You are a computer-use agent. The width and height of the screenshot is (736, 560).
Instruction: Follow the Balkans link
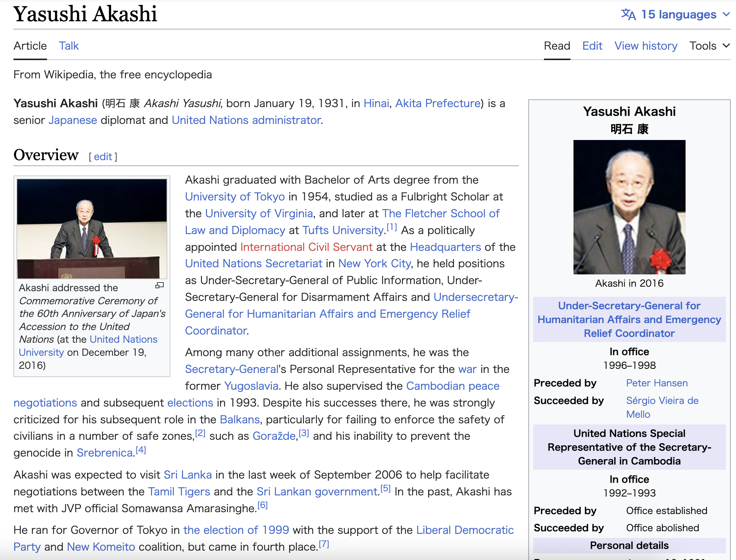tap(240, 420)
